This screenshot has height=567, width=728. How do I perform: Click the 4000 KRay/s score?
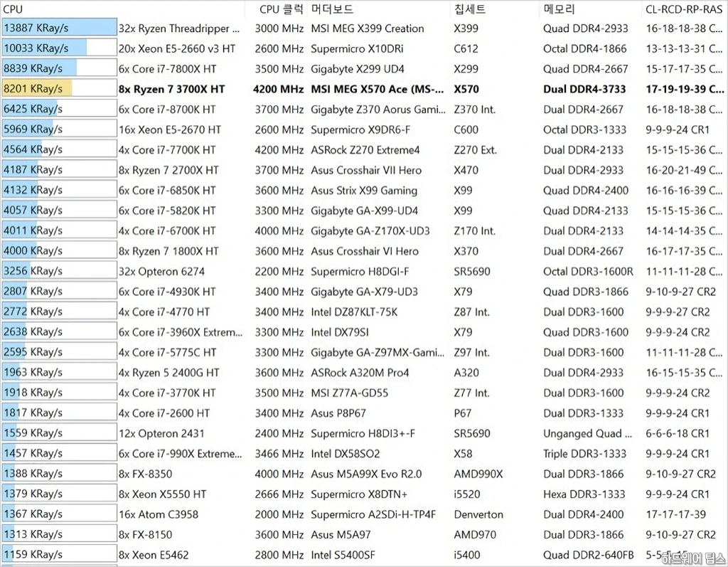click(33, 251)
